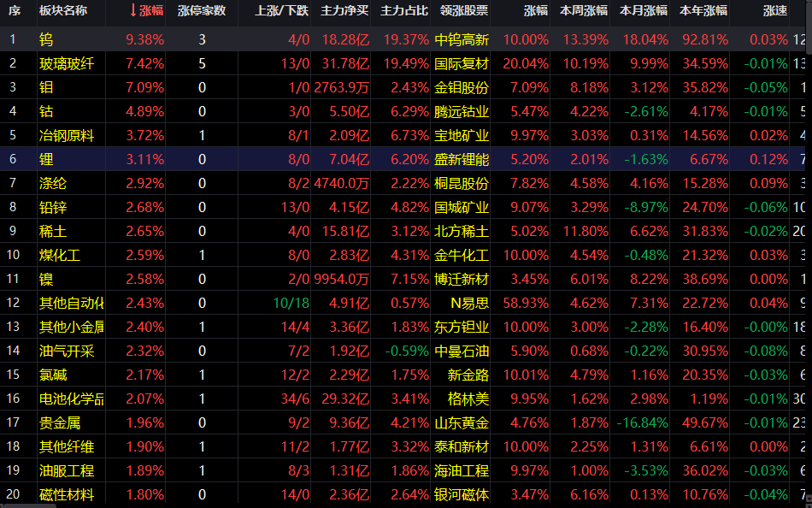Select the 钼 sector name
The width and height of the screenshot is (812, 508).
pyautogui.click(x=46, y=87)
